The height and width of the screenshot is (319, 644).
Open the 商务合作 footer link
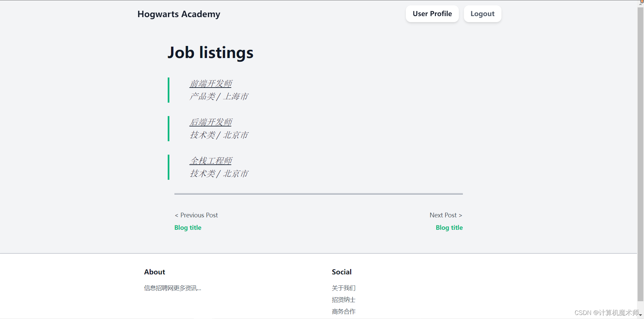pyautogui.click(x=343, y=311)
